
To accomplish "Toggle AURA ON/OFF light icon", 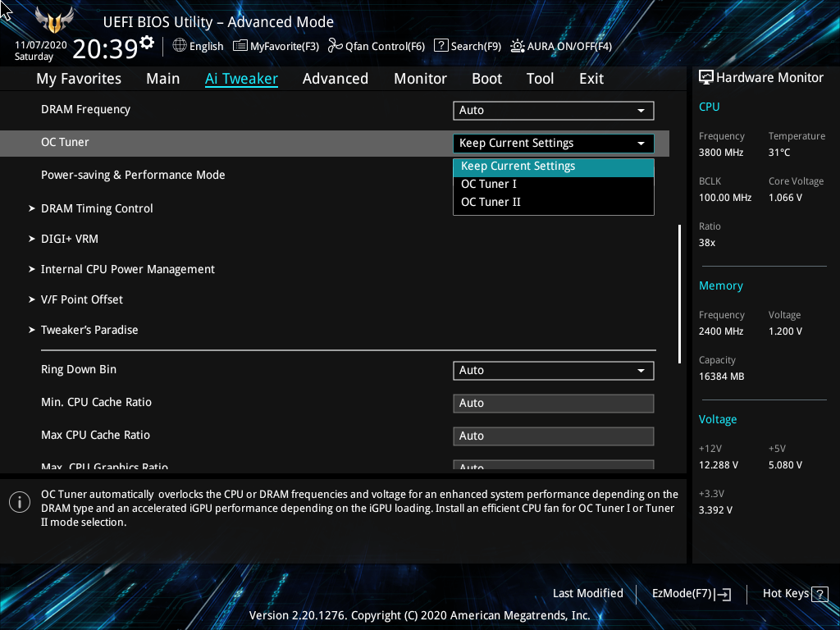I will click(x=518, y=46).
